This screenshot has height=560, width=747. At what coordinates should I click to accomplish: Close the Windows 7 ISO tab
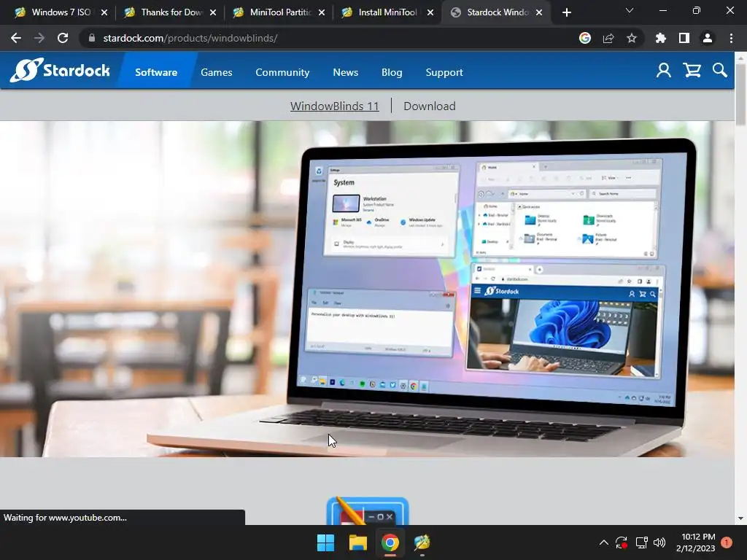[104, 12]
